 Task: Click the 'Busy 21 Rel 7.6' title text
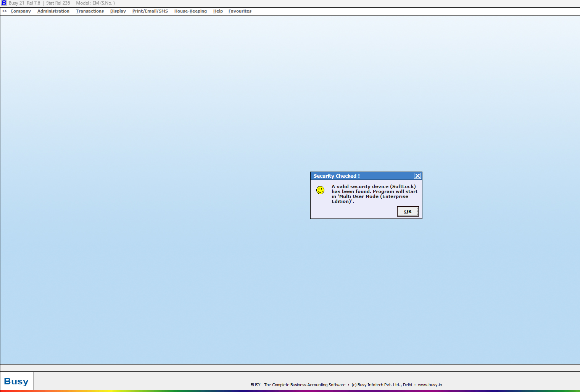coord(24,3)
